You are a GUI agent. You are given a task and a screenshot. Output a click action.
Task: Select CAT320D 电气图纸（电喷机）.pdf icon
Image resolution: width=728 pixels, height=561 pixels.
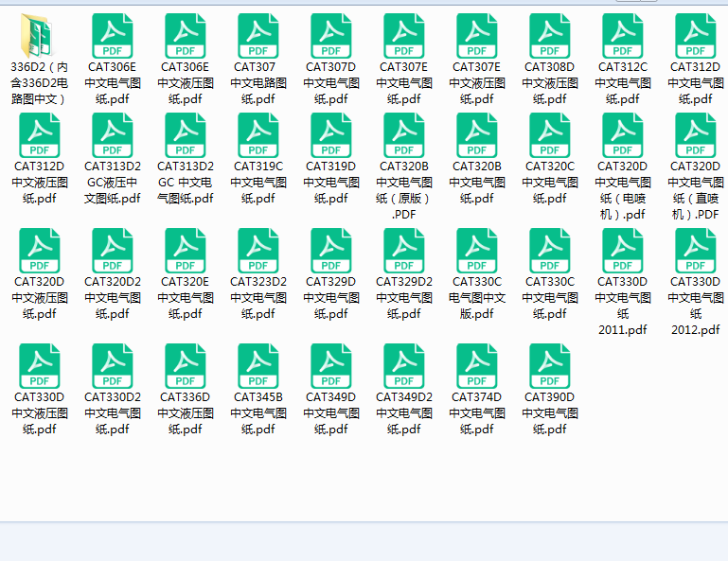[x=623, y=135]
